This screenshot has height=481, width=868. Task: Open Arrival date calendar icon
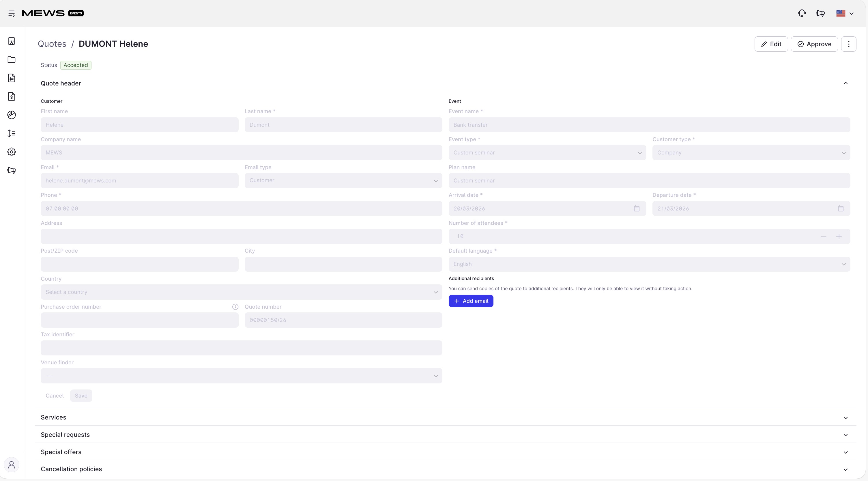click(637, 209)
